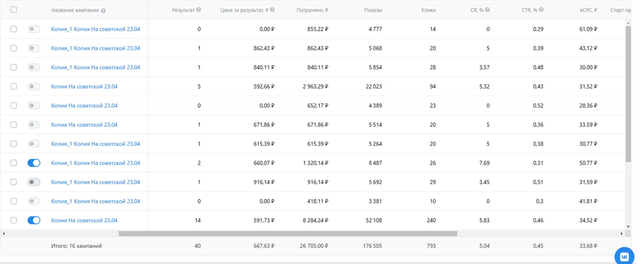This screenshot has width=644, height=264.
Task: Toggle the campaign with 916,14 ₽ spent
Action: (34, 182)
